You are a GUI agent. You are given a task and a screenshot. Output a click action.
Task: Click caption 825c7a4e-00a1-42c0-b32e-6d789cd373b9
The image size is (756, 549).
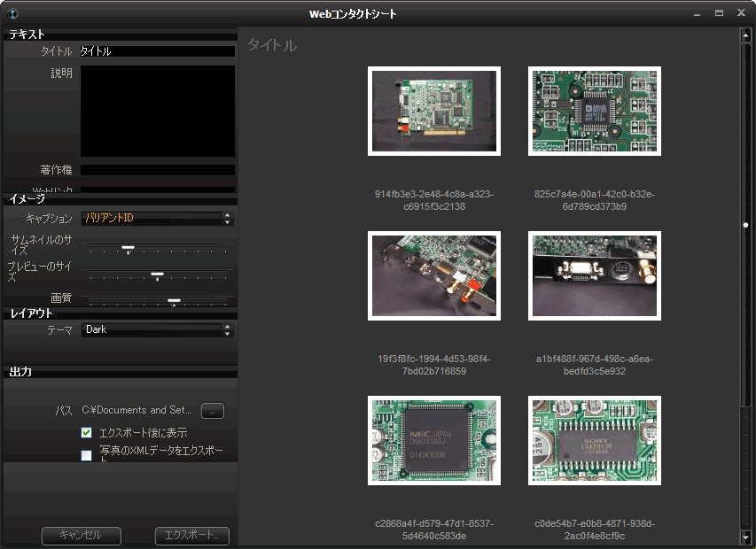pos(595,200)
